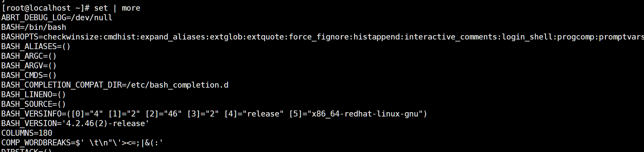
Task: Click the BASH_SOURCE=() line
Action: 34,104
